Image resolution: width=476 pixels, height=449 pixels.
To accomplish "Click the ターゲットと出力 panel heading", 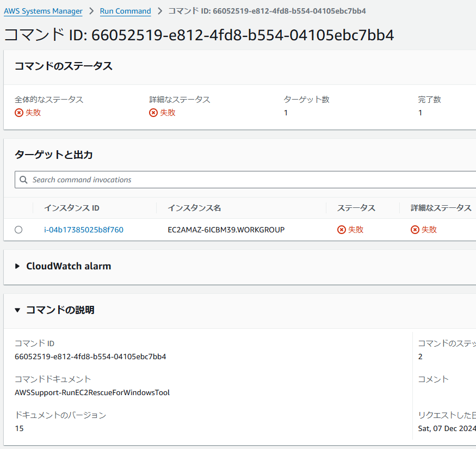I will [x=54, y=155].
